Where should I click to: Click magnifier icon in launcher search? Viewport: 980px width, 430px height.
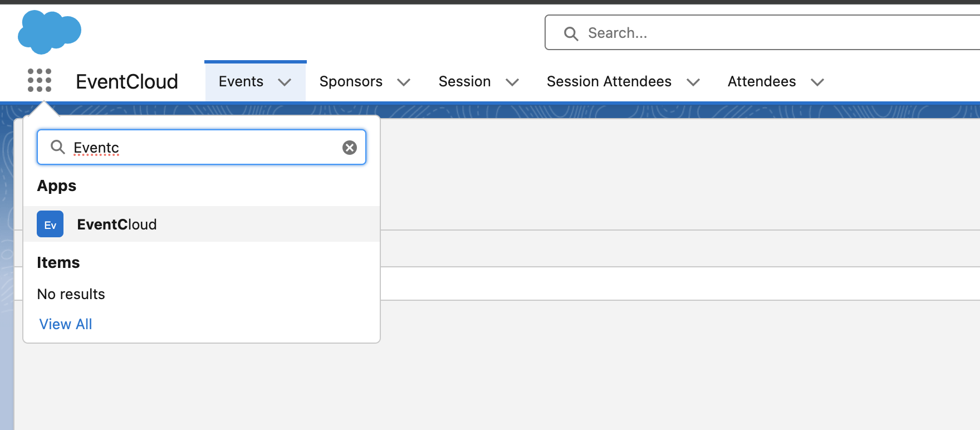tap(57, 147)
